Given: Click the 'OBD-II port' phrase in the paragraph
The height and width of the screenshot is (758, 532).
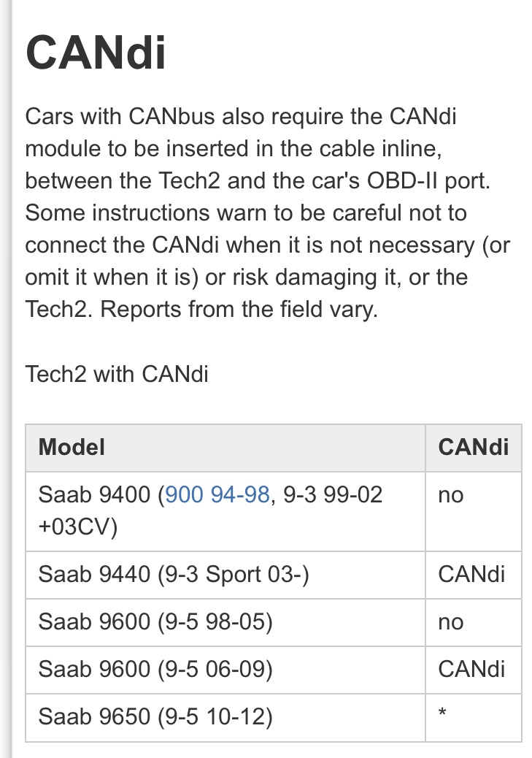Looking at the screenshot, I should click(428, 181).
